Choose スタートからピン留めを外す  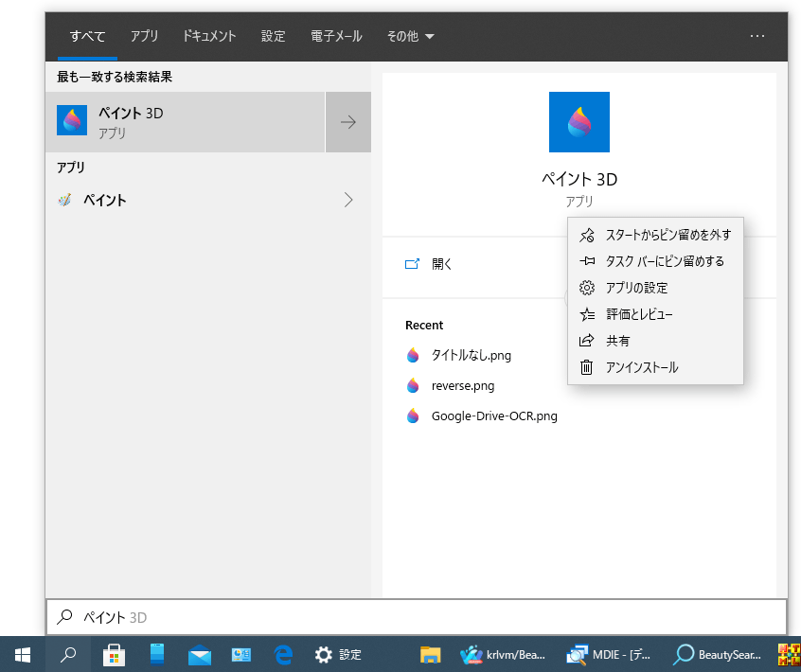[x=655, y=235]
